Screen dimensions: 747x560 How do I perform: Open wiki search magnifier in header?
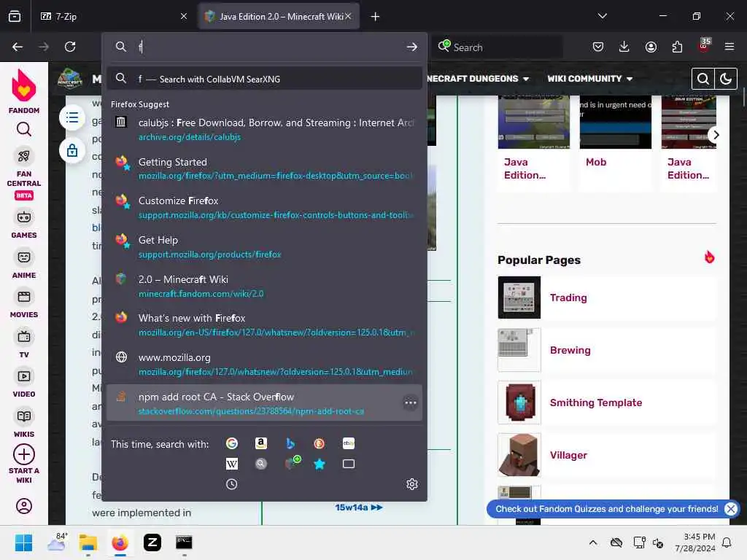coord(703,79)
